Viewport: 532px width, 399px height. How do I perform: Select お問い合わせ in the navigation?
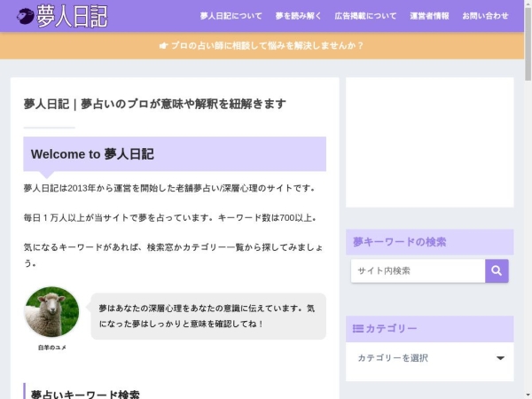(x=485, y=16)
